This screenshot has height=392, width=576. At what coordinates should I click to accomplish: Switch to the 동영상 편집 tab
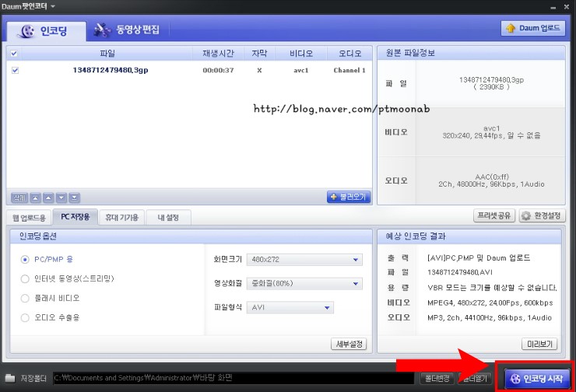(127, 30)
